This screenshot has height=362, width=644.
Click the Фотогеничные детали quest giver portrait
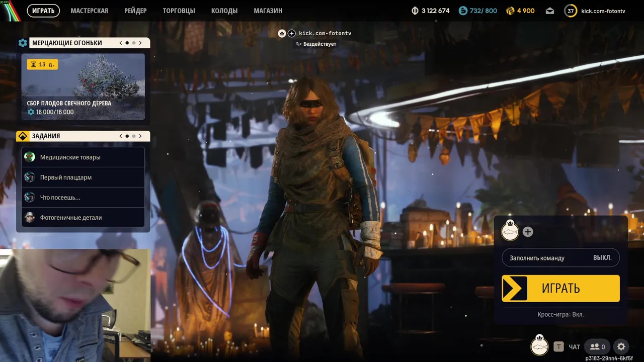(30, 218)
